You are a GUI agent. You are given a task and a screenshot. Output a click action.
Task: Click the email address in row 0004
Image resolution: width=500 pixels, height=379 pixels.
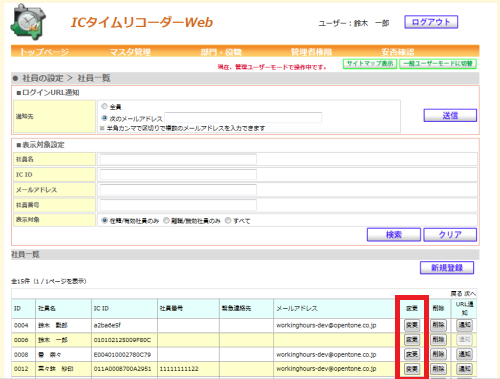coord(326,325)
